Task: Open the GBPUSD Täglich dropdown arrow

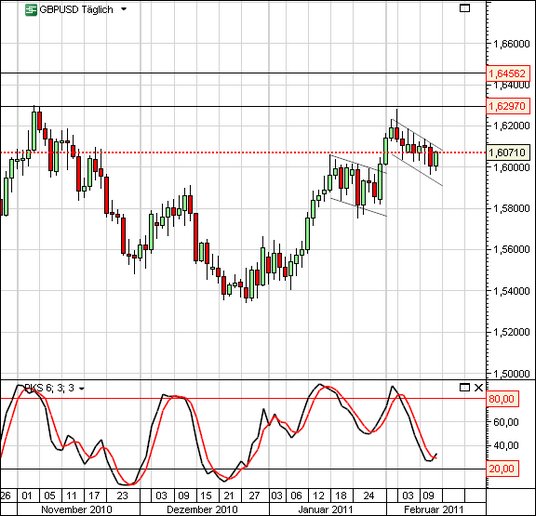Action: pyautogui.click(x=123, y=10)
